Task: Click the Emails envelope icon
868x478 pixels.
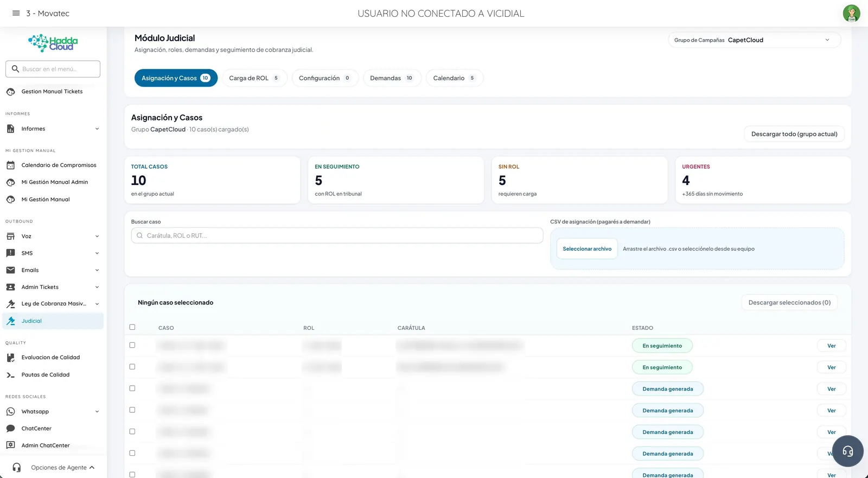Action: click(x=10, y=270)
